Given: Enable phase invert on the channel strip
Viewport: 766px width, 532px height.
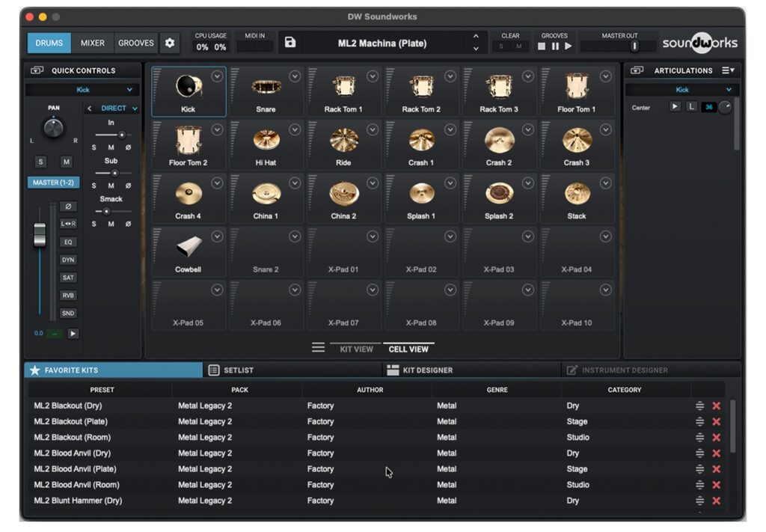Looking at the screenshot, I should tap(68, 206).
